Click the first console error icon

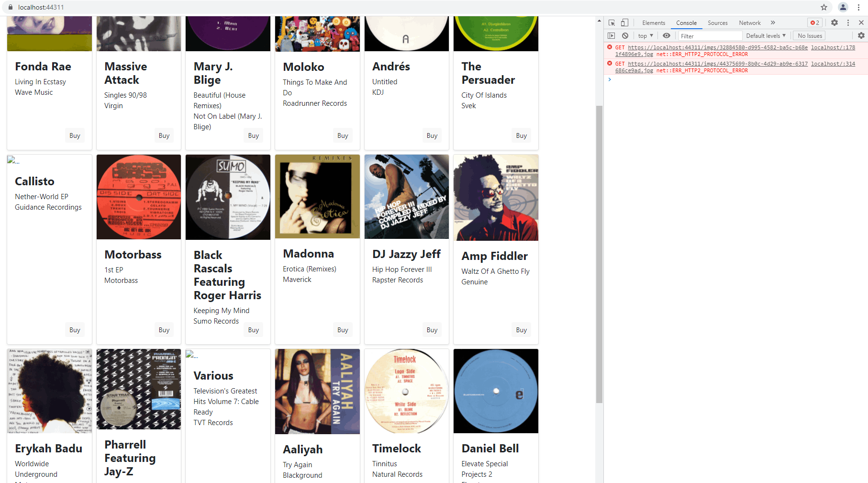pos(610,47)
